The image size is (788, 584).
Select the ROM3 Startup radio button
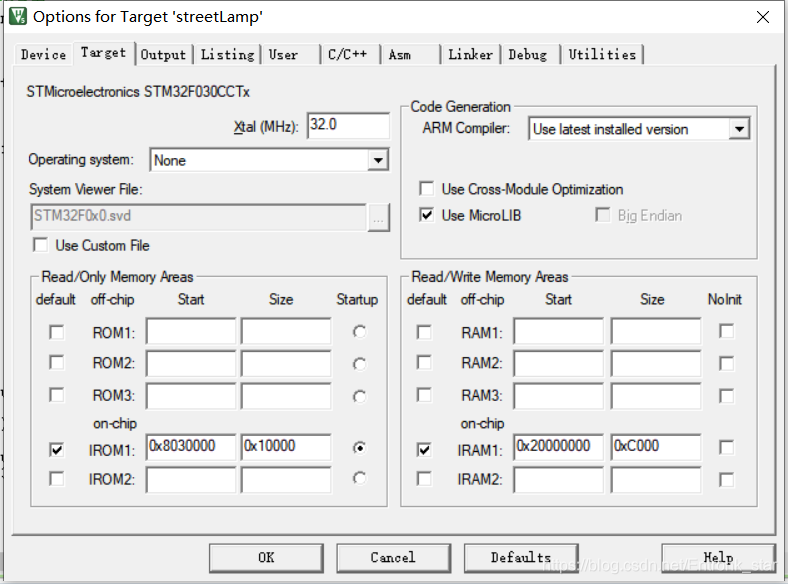(x=359, y=397)
